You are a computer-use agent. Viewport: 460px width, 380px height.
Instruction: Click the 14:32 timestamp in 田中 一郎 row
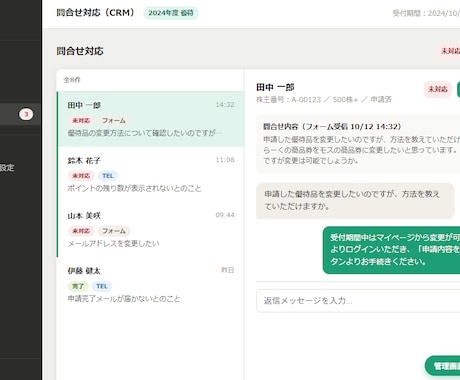point(225,105)
